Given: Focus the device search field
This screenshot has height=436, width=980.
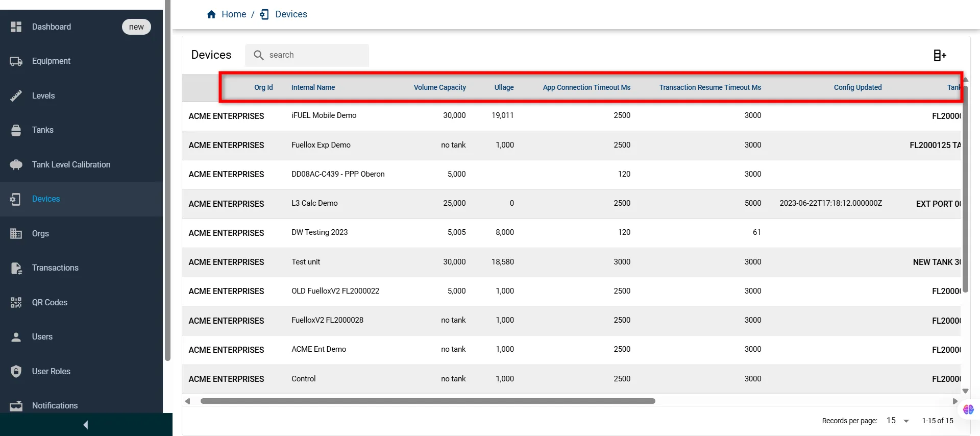Looking at the screenshot, I should point(307,55).
